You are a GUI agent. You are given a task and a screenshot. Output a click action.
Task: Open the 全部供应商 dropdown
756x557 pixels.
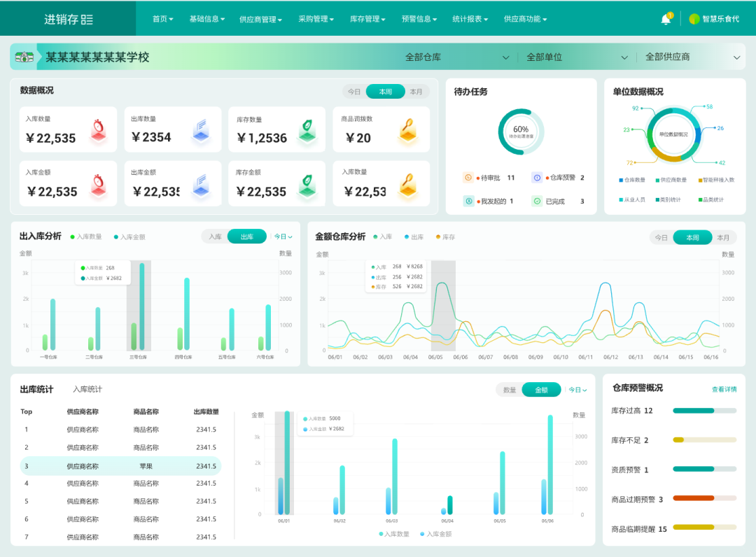(x=693, y=57)
